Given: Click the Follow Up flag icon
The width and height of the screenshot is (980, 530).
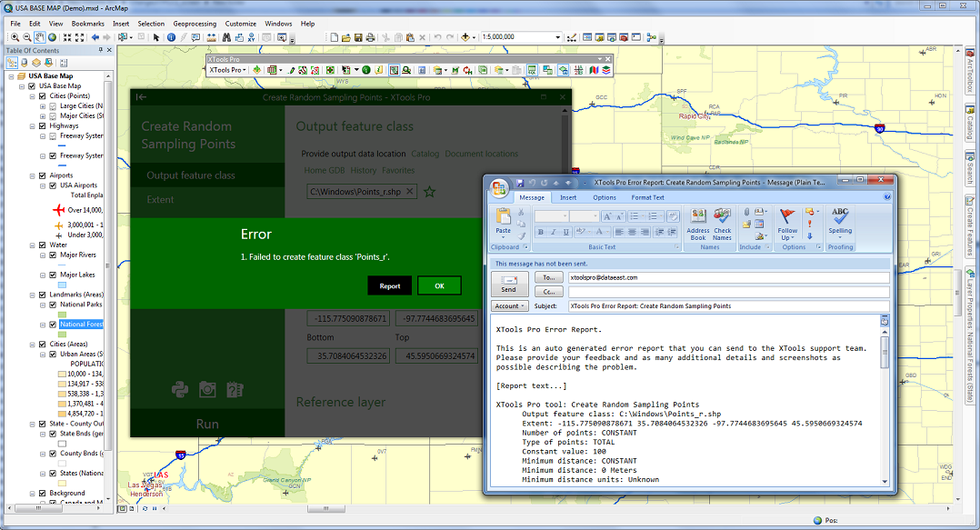Looking at the screenshot, I should pyautogui.click(x=787, y=224).
